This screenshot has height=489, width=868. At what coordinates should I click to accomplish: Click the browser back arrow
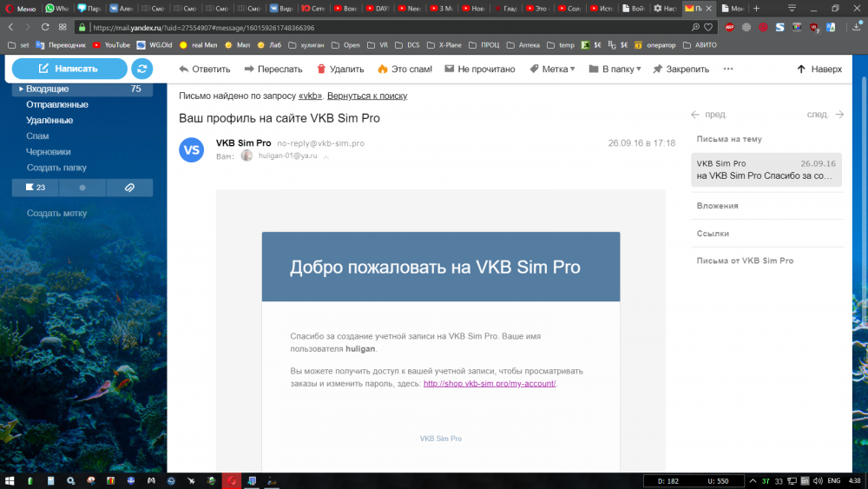point(10,27)
